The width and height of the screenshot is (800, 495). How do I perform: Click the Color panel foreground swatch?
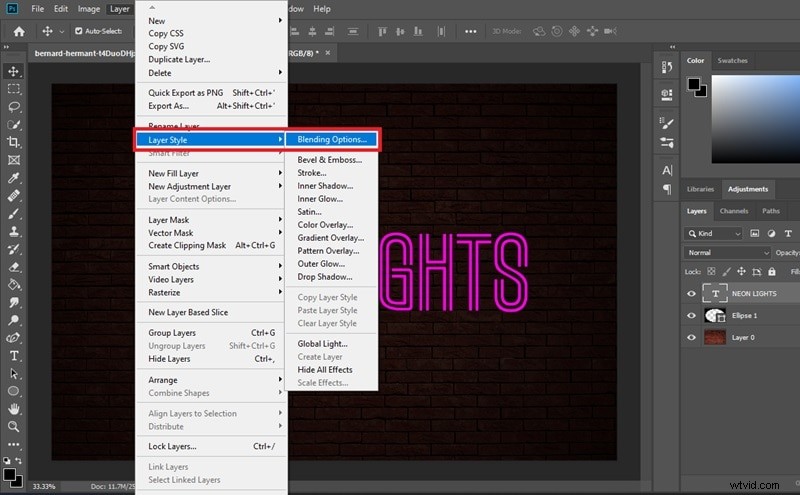693,83
